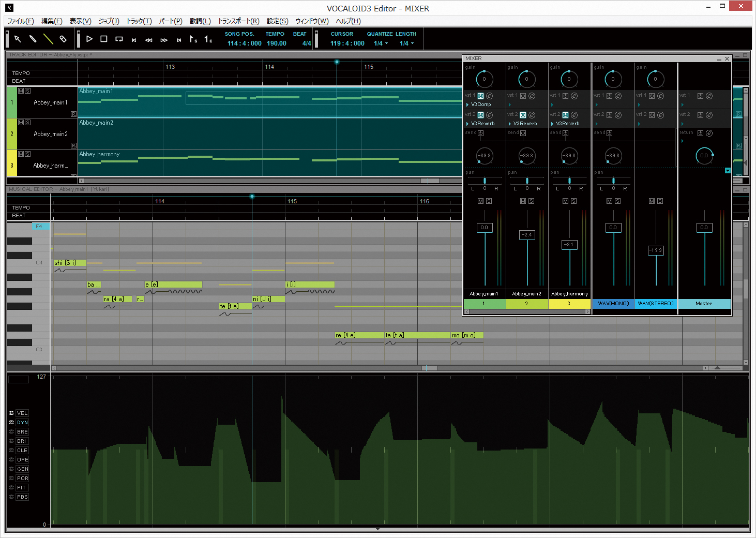Viewport: 756px width, 538px height.
Task: Click the Abbey_main2 volume fader handle
Action: (x=527, y=235)
